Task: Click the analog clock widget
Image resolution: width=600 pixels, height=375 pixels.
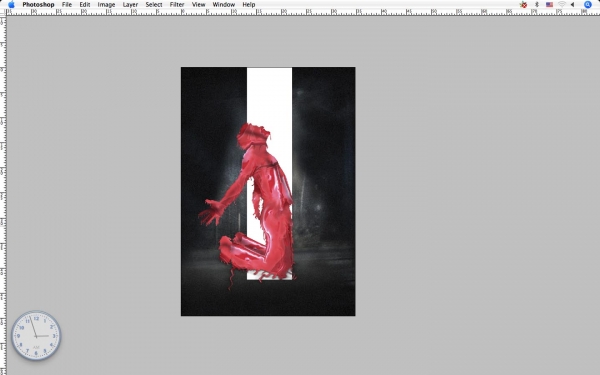Action: point(36,336)
